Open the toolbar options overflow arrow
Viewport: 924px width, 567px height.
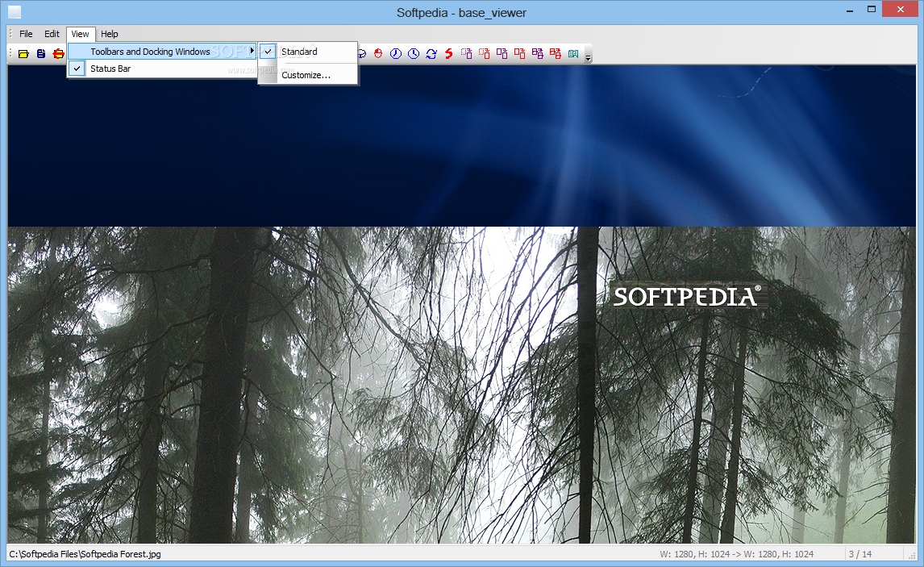click(x=588, y=56)
